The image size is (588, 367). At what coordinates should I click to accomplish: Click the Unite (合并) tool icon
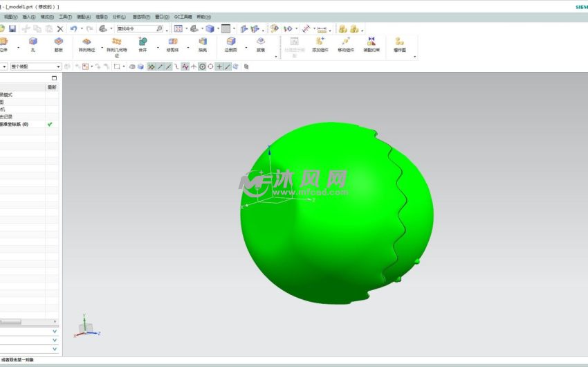pos(143,42)
